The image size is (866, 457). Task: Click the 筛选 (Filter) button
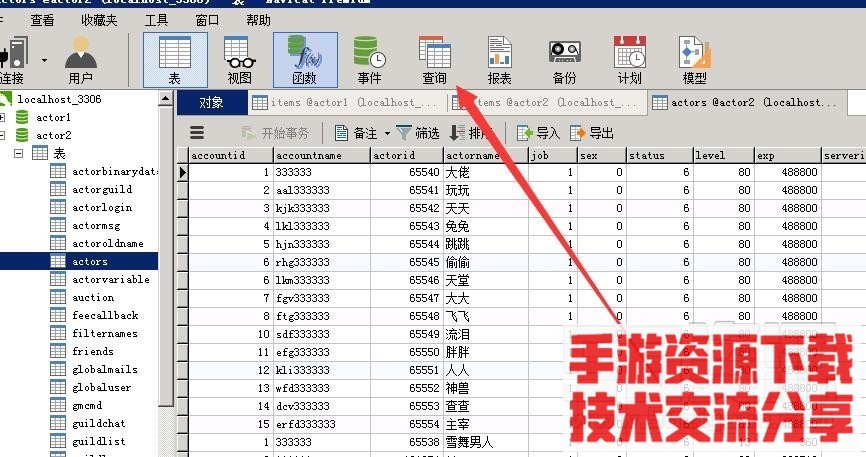[x=418, y=133]
